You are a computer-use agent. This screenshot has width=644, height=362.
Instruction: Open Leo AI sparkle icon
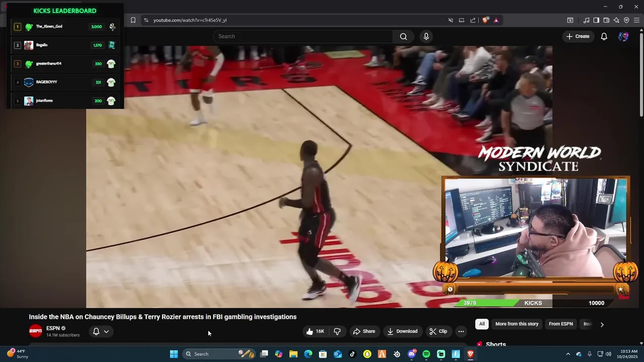point(616,20)
